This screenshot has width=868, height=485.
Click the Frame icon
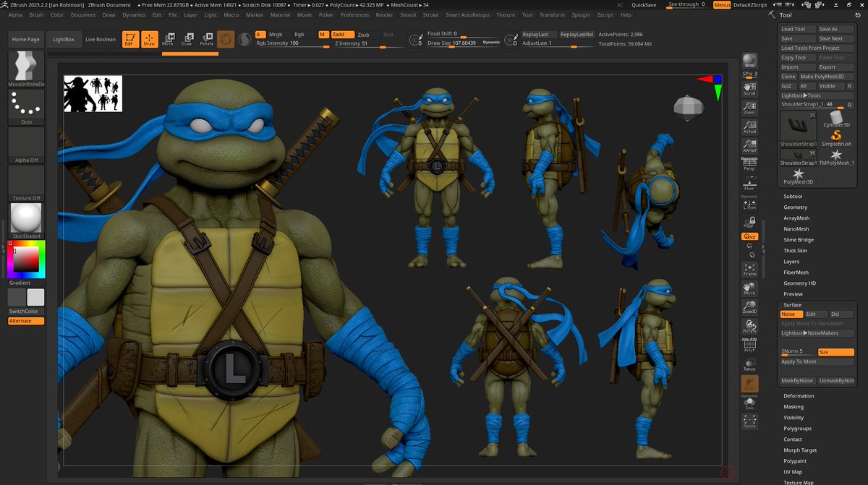749,269
